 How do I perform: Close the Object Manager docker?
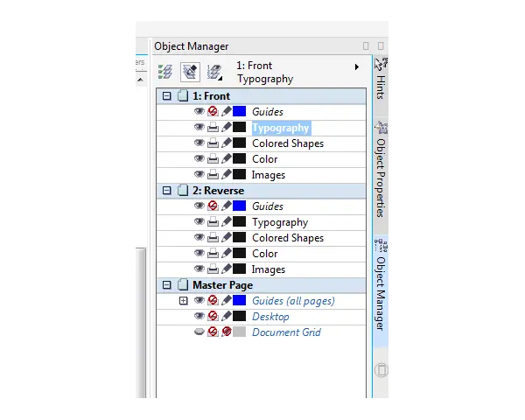tap(381, 45)
